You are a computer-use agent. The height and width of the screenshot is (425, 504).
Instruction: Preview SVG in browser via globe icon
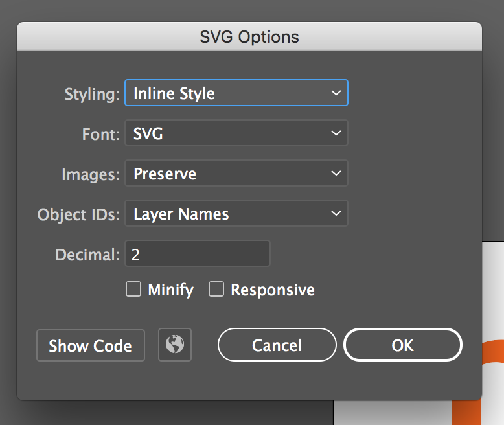click(175, 345)
